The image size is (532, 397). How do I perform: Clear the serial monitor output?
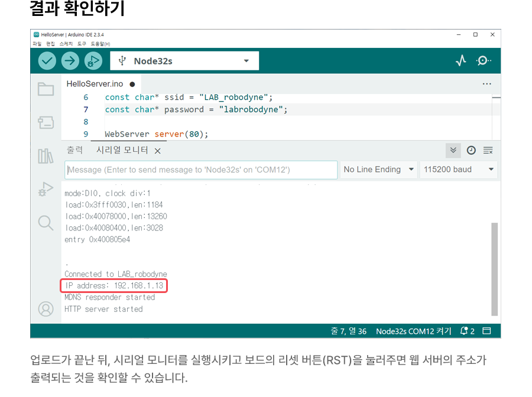(x=488, y=151)
